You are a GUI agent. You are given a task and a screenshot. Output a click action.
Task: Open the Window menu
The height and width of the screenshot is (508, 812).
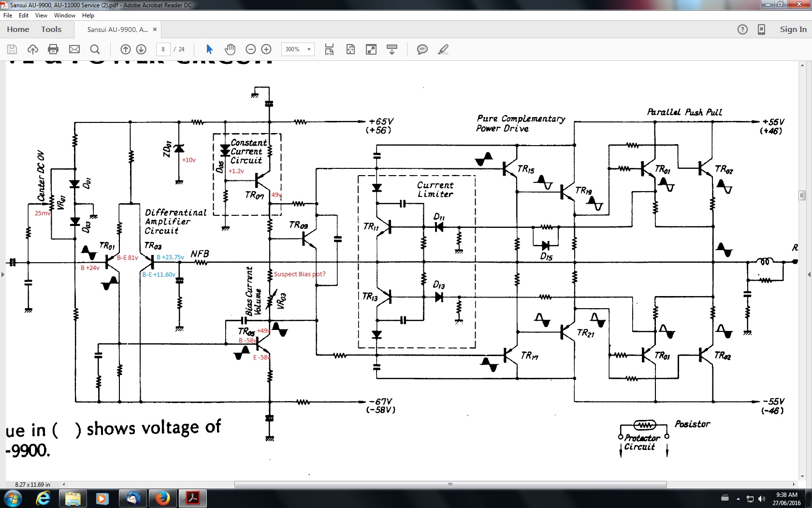(65, 15)
